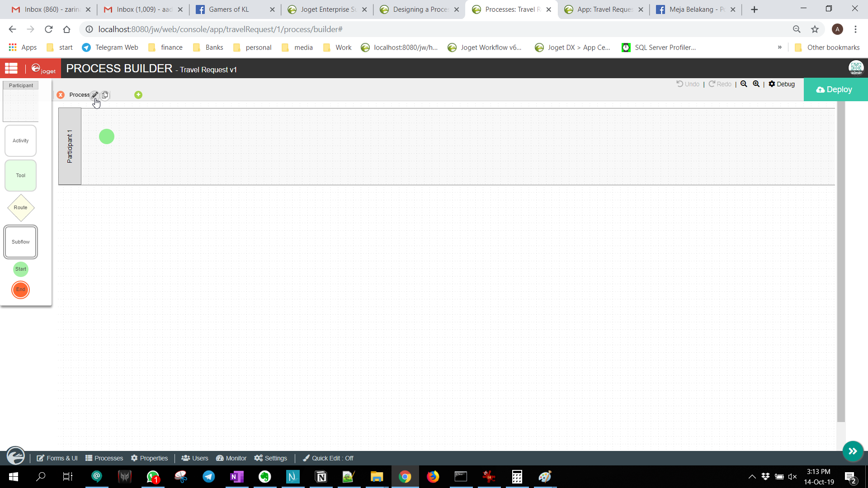
Task: Select the Activity palette element
Action: tap(21, 141)
